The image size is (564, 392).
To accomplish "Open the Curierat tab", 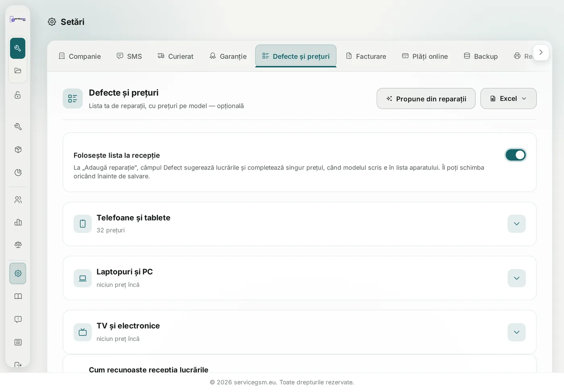I will (x=176, y=56).
